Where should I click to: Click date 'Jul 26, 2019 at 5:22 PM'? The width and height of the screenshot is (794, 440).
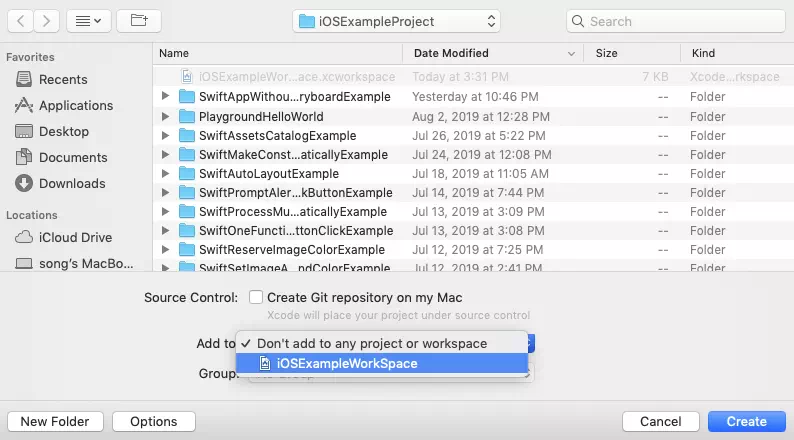point(479,136)
